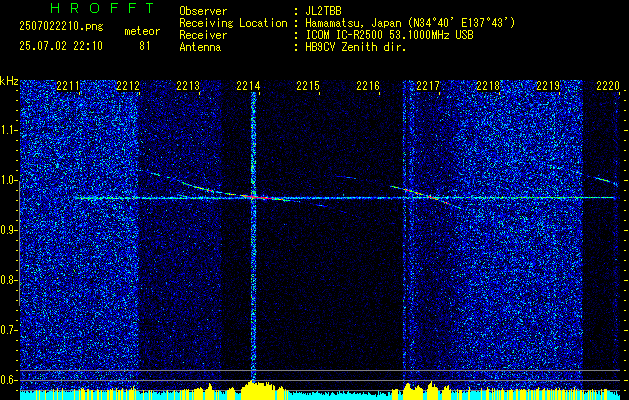Click the 1.1 kHz axis label

(x=8, y=130)
